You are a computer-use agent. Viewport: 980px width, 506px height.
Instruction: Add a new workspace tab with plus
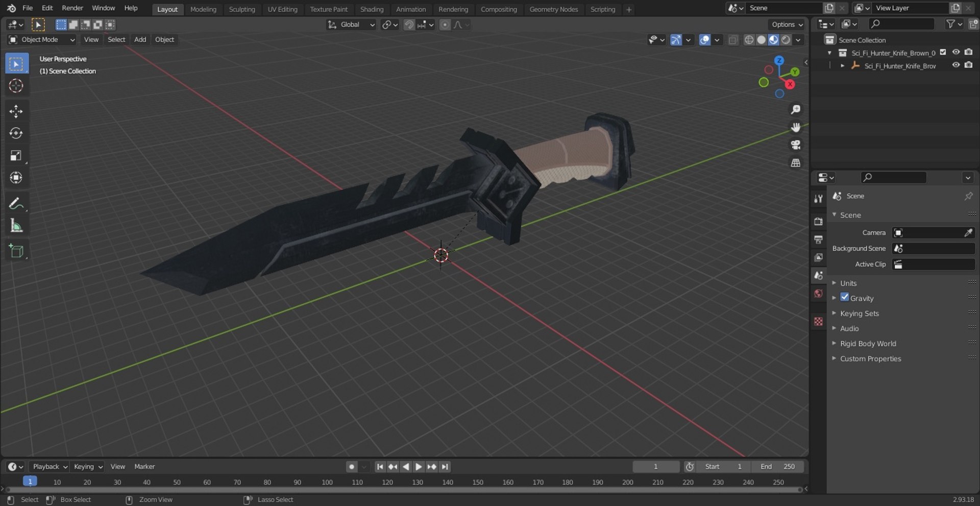pos(629,9)
